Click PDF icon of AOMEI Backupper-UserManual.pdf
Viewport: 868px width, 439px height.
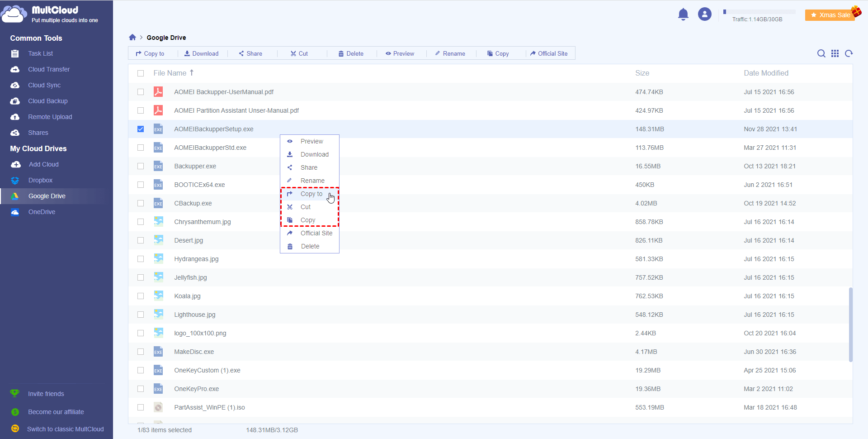158,92
